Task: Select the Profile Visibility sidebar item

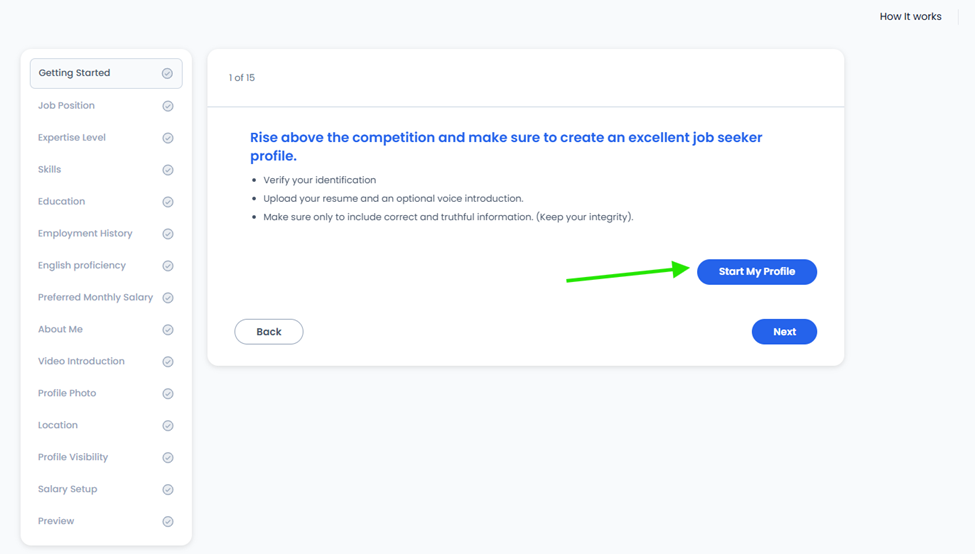Action: [106, 457]
